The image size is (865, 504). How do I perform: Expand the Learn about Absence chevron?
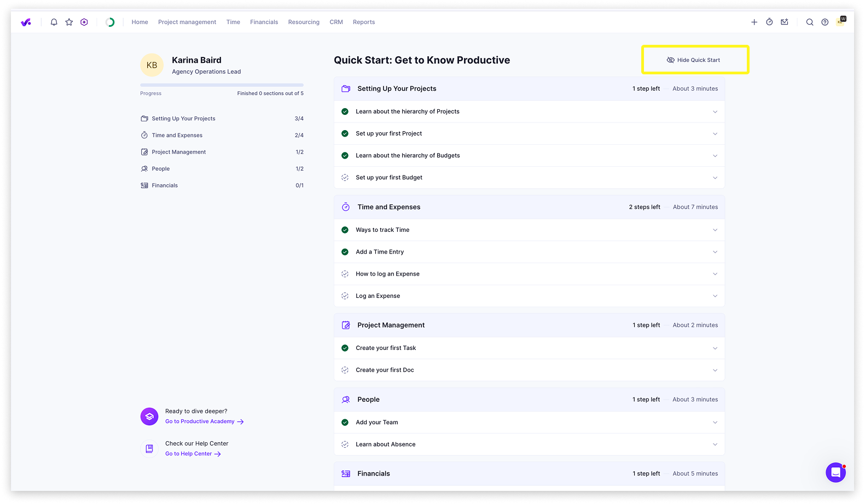[715, 444]
